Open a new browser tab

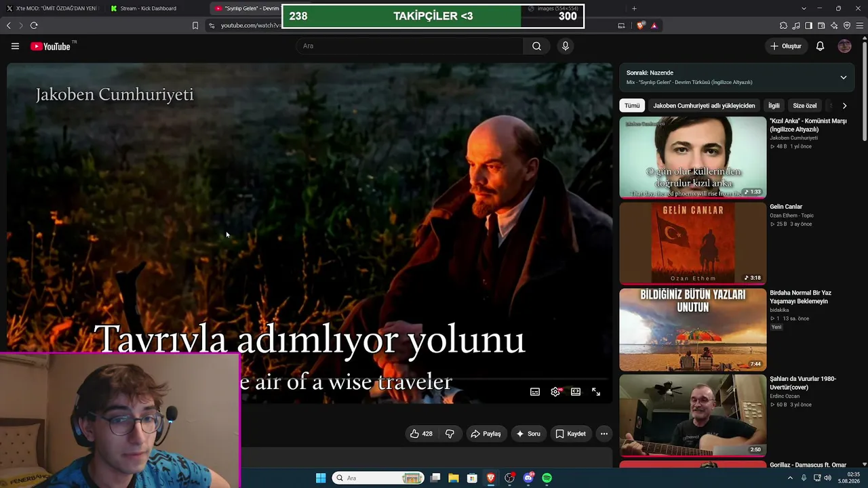pos(634,8)
